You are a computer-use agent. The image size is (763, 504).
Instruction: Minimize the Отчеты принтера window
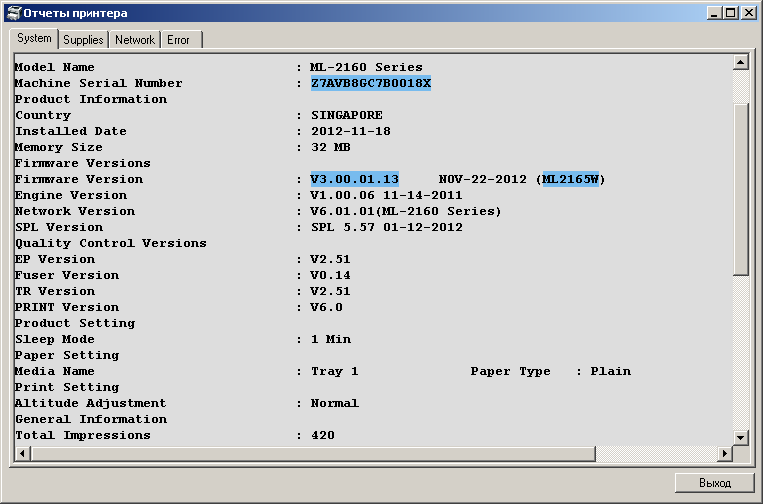point(714,13)
